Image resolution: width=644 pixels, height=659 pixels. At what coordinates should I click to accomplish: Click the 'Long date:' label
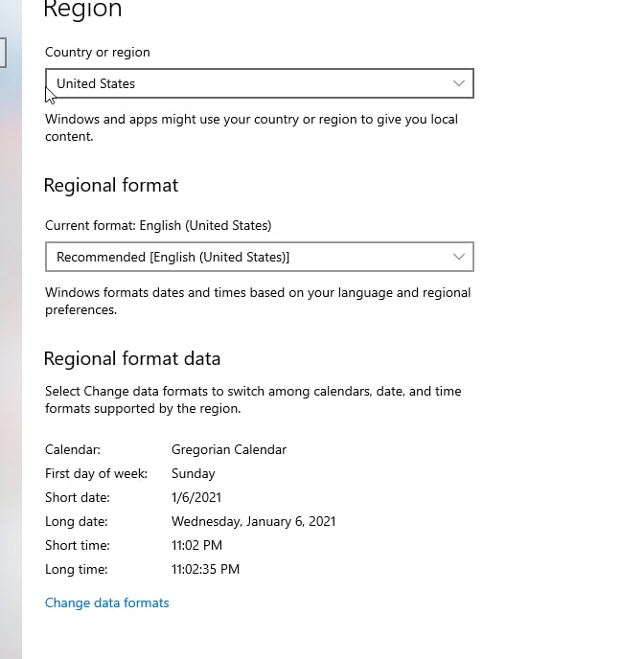[x=76, y=522]
